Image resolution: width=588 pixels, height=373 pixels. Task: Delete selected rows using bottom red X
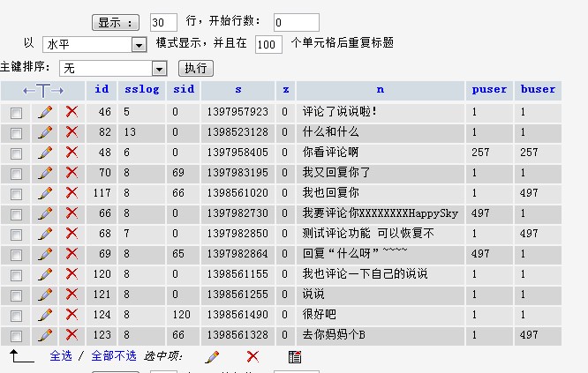click(x=253, y=356)
